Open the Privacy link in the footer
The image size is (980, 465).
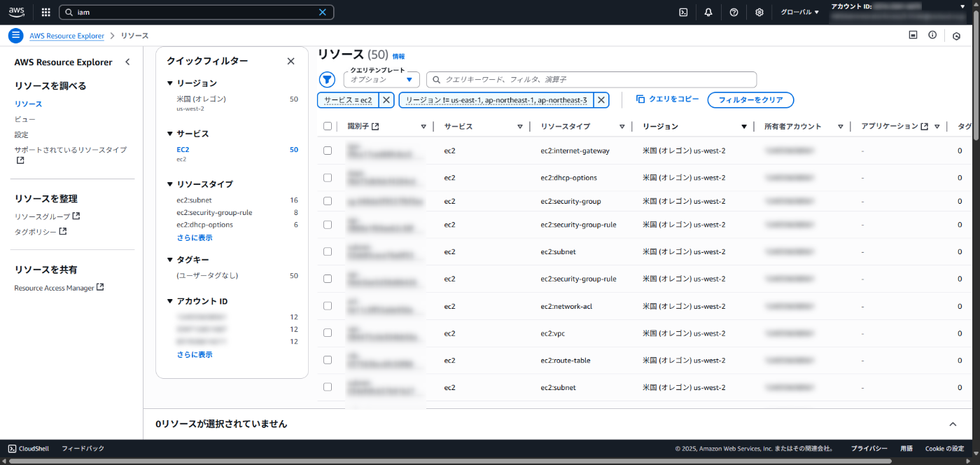tap(869, 448)
